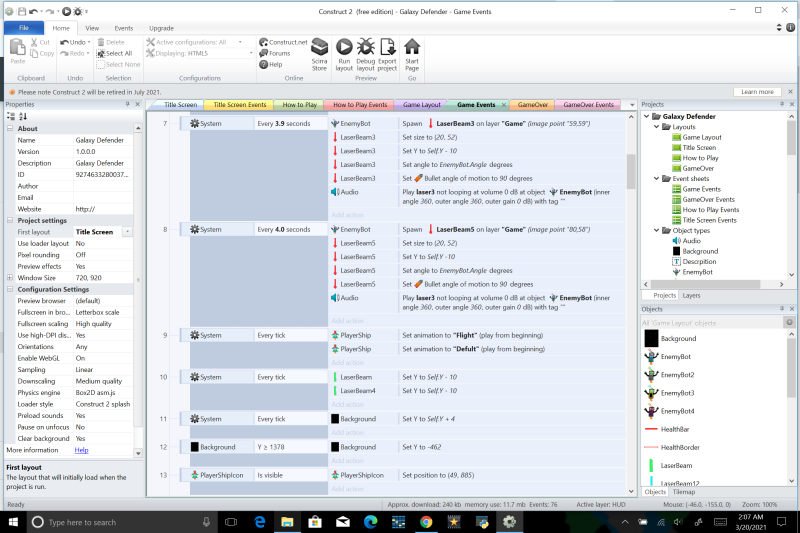Collapse the Object types folder

[x=657, y=231]
